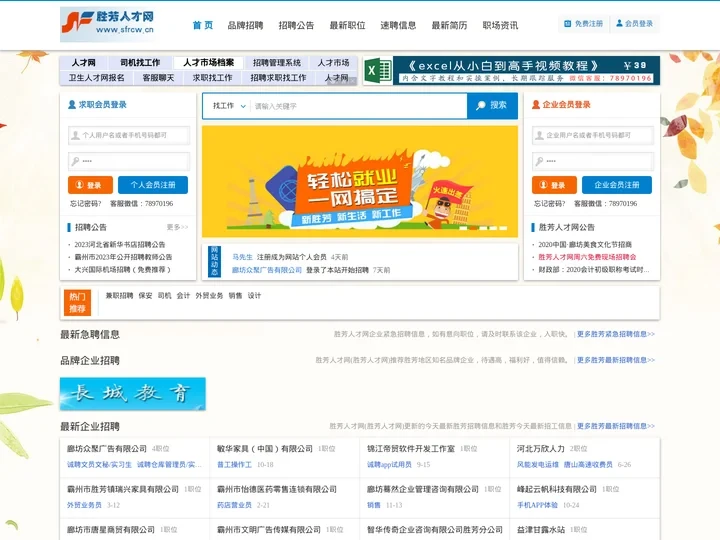
Task: Open the 首页 navigation tab
Action: (x=202, y=25)
